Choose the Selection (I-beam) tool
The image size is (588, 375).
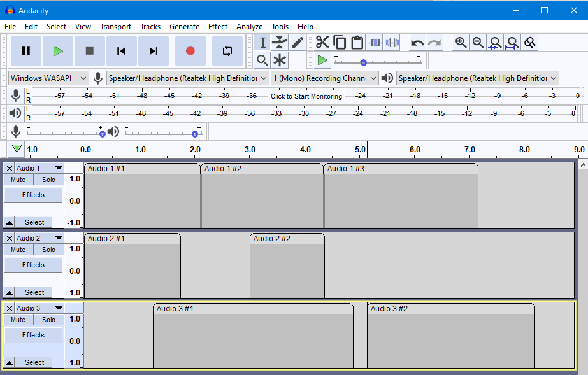pos(262,42)
